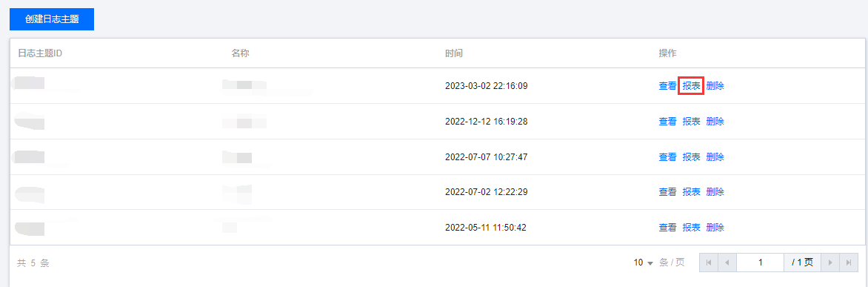Jump to last page pagination icon

click(x=849, y=263)
